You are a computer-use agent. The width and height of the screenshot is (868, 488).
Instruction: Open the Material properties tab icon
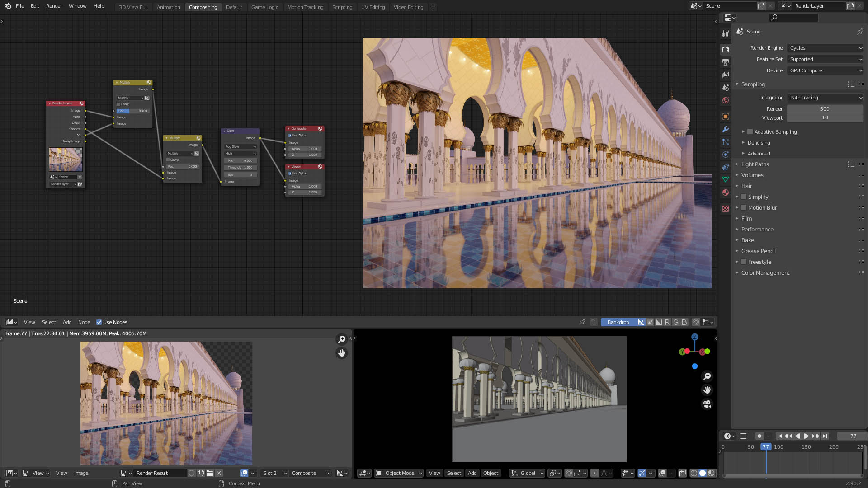click(x=726, y=192)
